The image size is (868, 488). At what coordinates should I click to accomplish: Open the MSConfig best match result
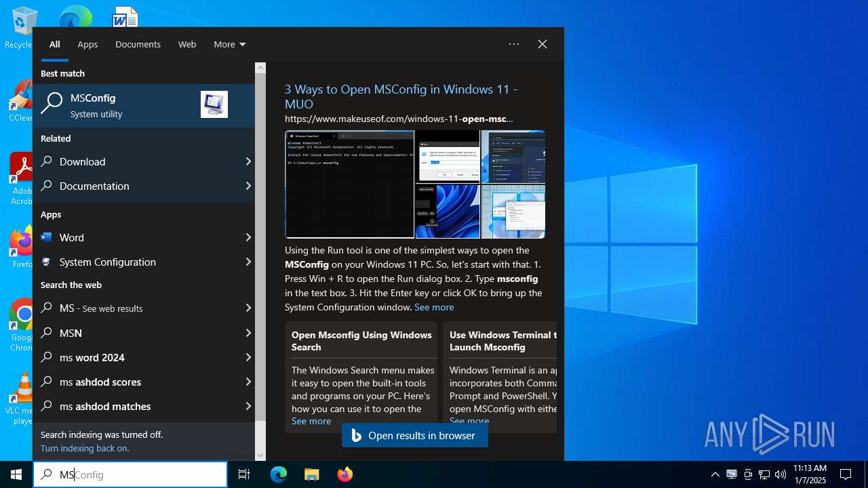click(x=144, y=105)
